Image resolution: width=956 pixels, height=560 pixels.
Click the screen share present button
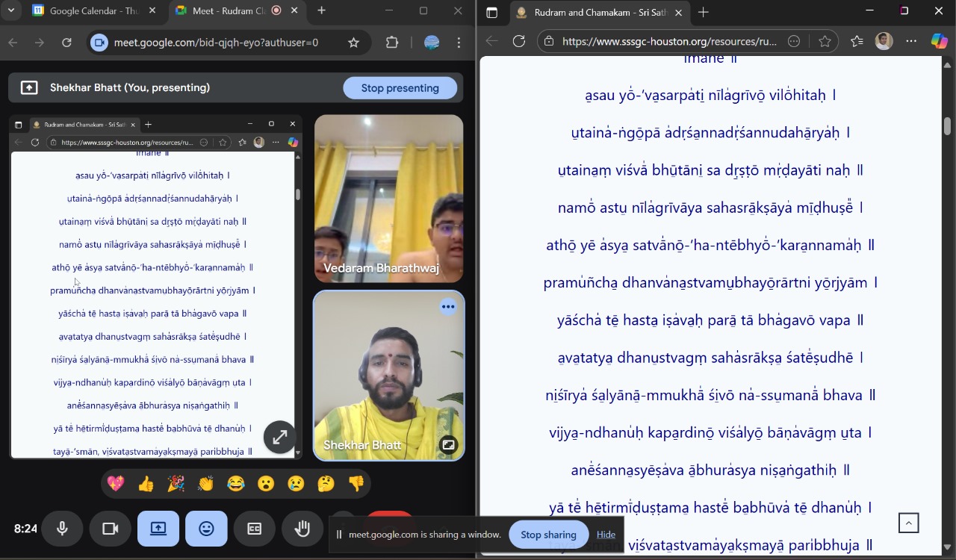[158, 529]
